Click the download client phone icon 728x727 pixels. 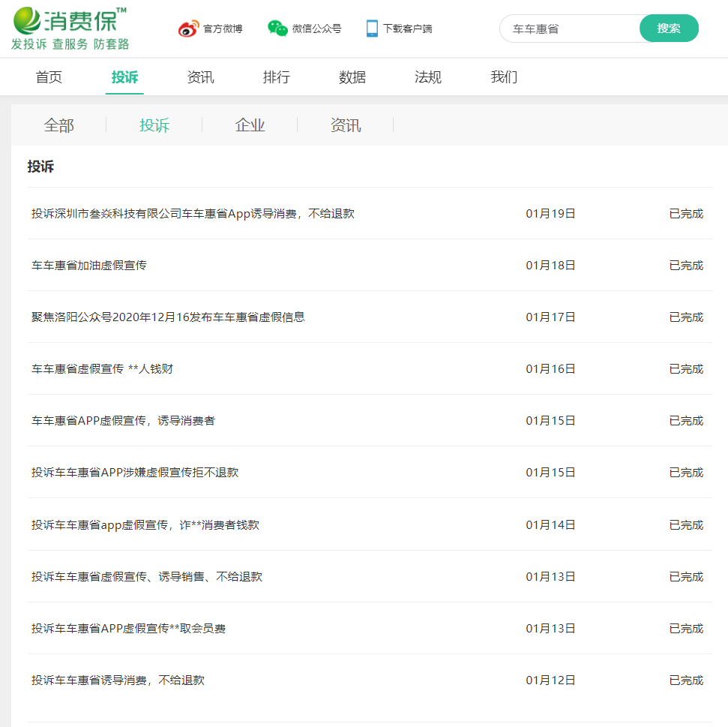pyautogui.click(x=372, y=29)
